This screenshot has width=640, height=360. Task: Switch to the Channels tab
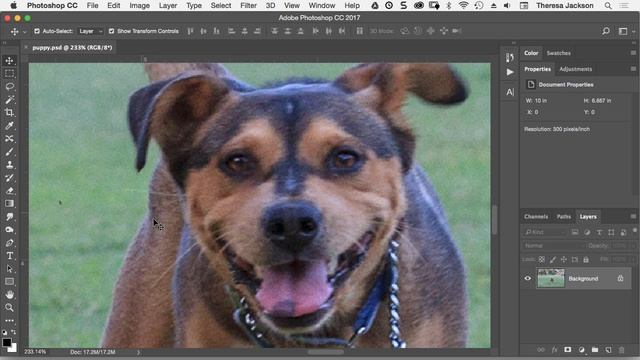click(536, 217)
